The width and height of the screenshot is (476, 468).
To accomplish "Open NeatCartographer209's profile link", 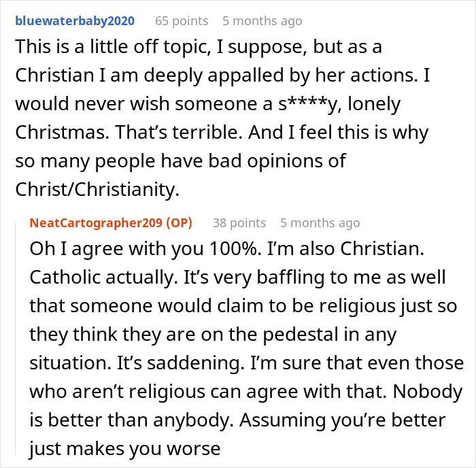I will [96, 223].
